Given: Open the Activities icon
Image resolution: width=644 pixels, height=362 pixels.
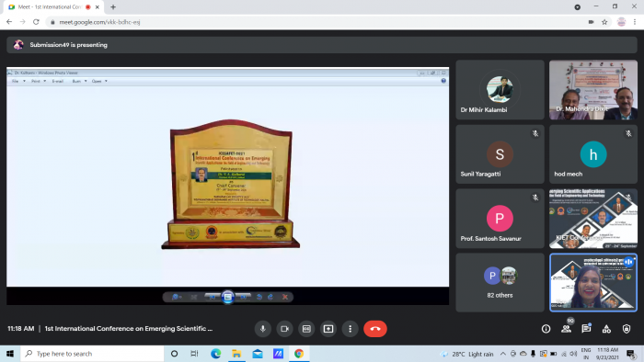Looking at the screenshot, I should coord(606,329).
